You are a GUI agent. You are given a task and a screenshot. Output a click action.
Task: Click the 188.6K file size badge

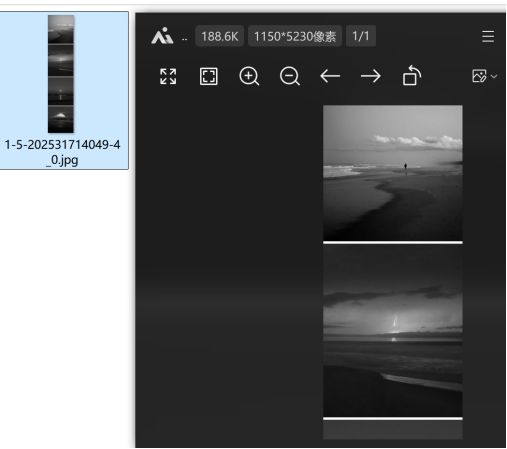pos(220,36)
